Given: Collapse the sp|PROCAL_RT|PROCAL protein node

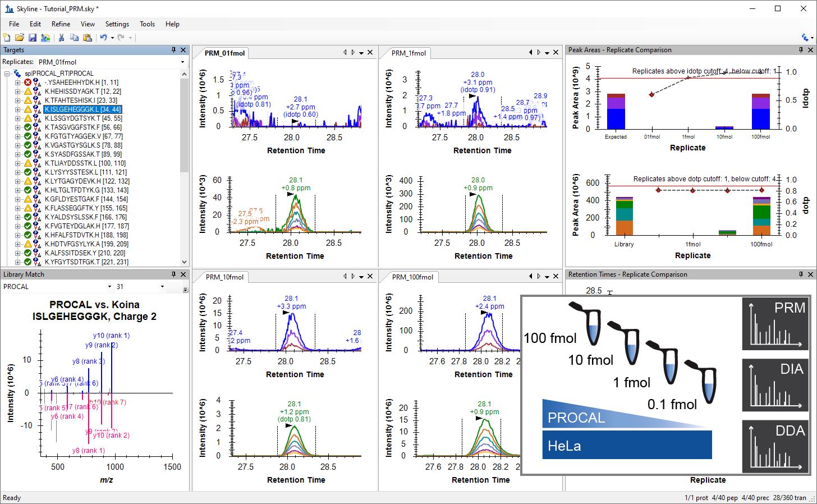Looking at the screenshot, I should click(7, 74).
